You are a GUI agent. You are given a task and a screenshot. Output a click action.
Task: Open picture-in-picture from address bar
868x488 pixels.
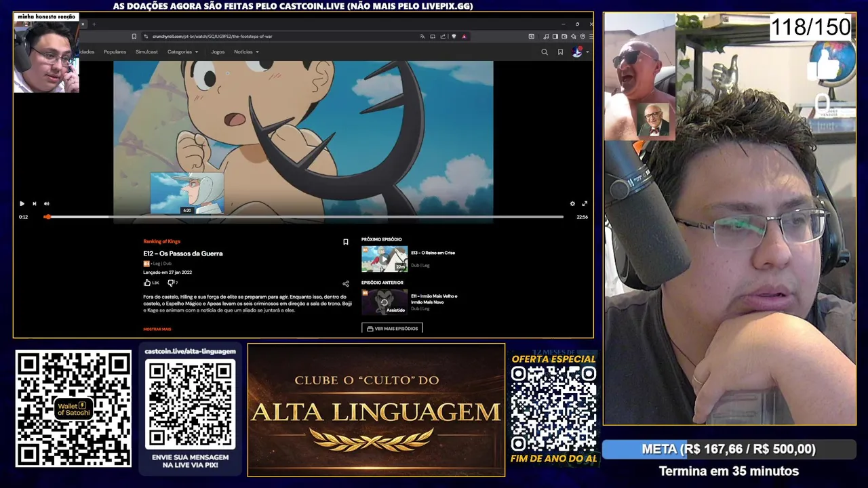[x=433, y=37]
